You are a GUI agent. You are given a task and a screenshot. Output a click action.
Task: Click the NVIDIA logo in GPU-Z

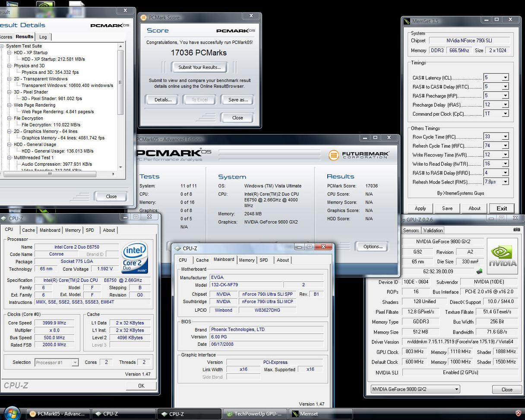click(502, 256)
